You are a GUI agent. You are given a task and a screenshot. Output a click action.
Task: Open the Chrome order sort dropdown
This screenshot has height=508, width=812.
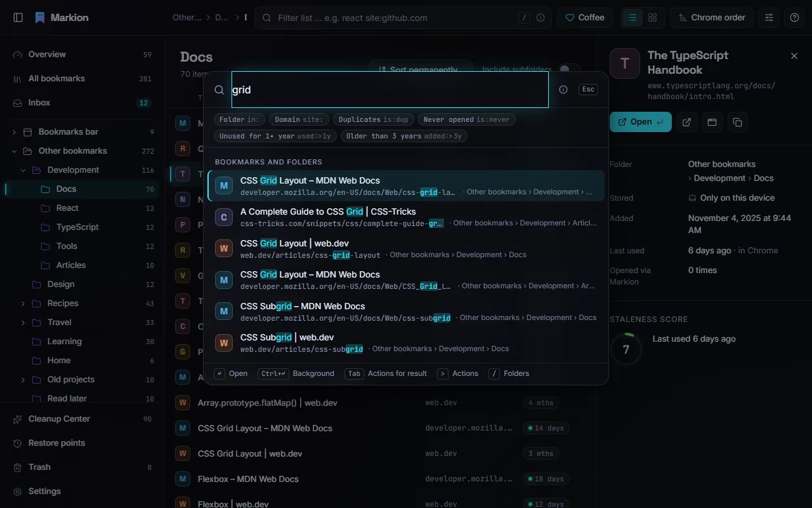pyautogui.click(x=712, y=18)
